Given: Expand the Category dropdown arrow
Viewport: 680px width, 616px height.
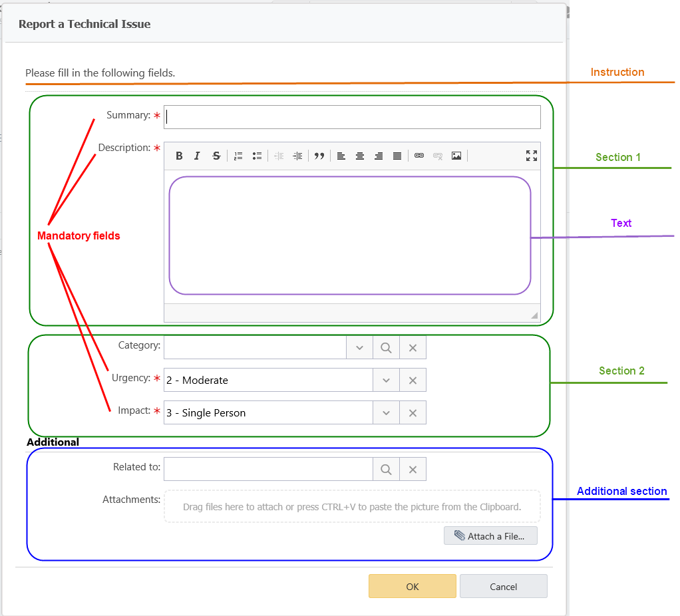Looking at the screenshot, I should point(359,347).
